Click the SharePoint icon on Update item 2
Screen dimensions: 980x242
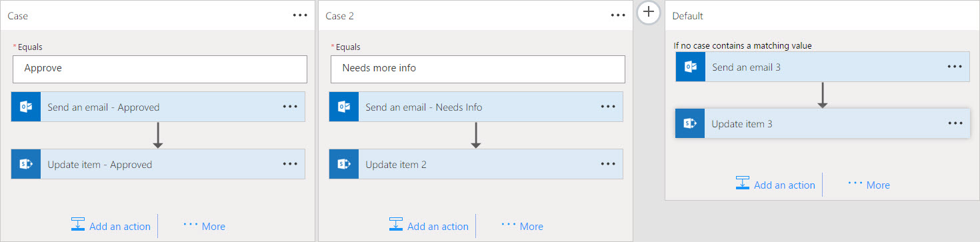tap(344, 164)
